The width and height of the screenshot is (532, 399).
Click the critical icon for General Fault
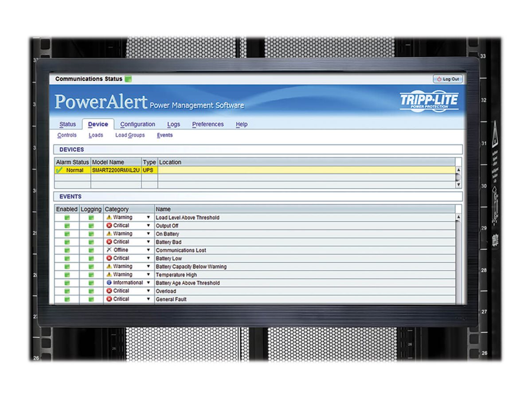[109, 299]
